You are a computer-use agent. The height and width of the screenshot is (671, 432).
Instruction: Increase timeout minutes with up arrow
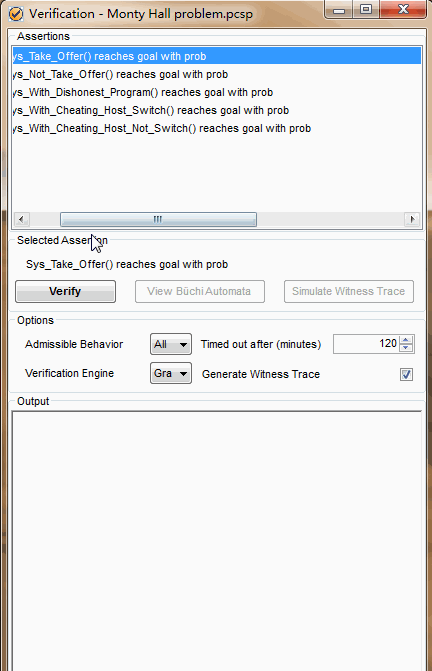(406, 340)
